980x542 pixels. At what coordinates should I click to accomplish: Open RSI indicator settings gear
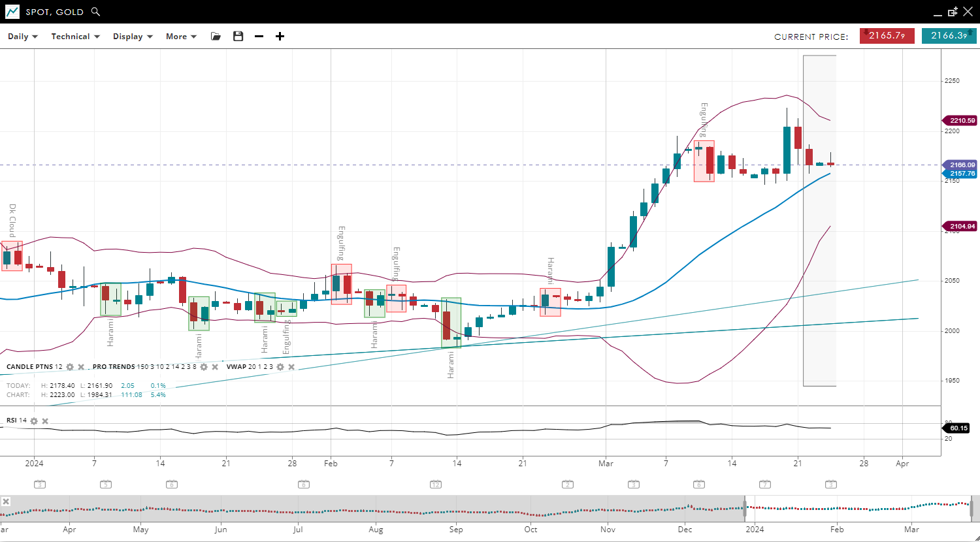tap(34, 421)
